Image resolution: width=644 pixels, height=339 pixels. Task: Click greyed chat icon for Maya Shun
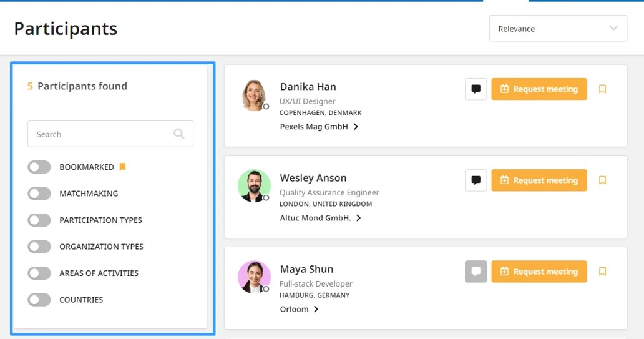(476, 272)
